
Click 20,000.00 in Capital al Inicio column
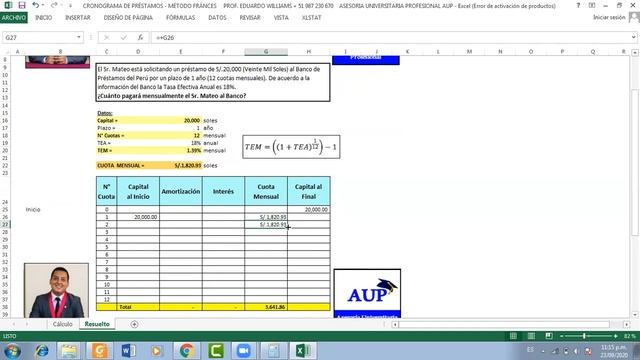(x=138, y=217)
